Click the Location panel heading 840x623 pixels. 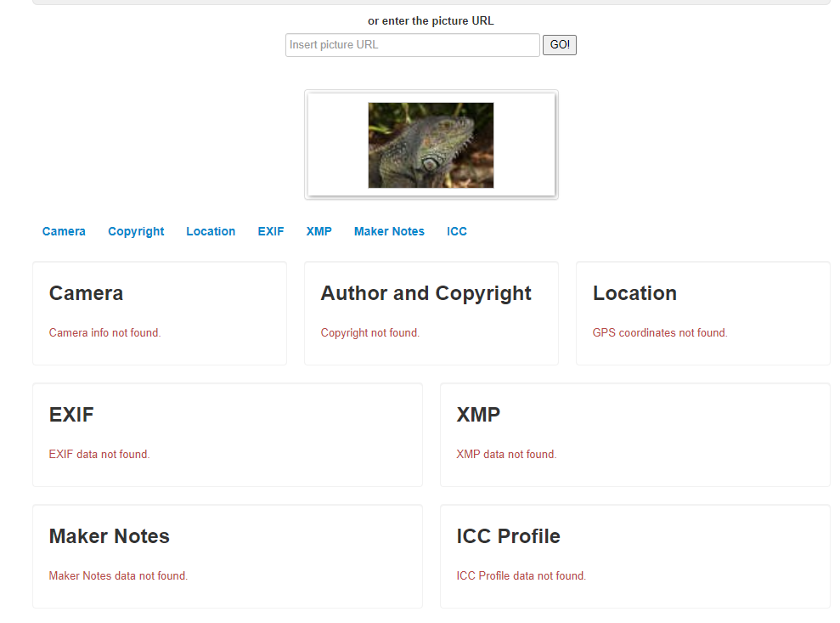634,293
